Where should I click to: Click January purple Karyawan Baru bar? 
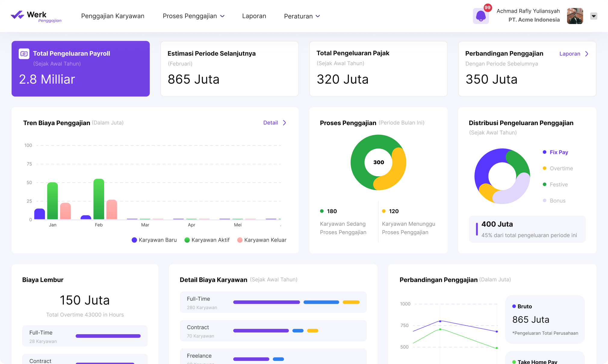(x=39, y=214)
